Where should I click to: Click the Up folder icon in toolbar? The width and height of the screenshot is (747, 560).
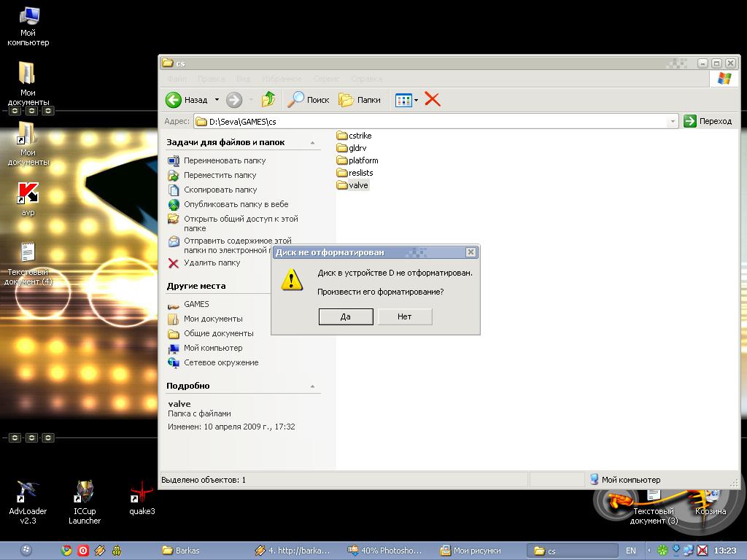click(268, 100)
